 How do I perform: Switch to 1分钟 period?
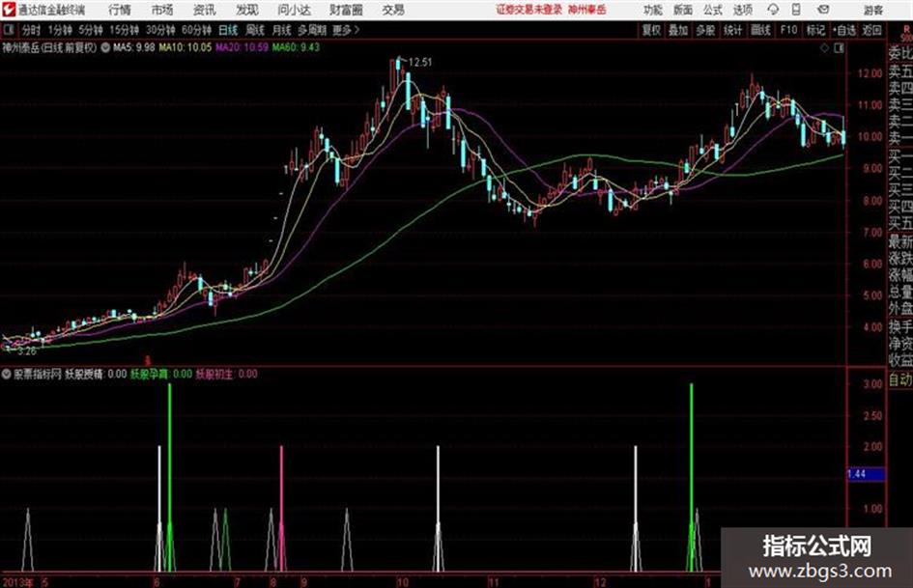coord(60,30)
